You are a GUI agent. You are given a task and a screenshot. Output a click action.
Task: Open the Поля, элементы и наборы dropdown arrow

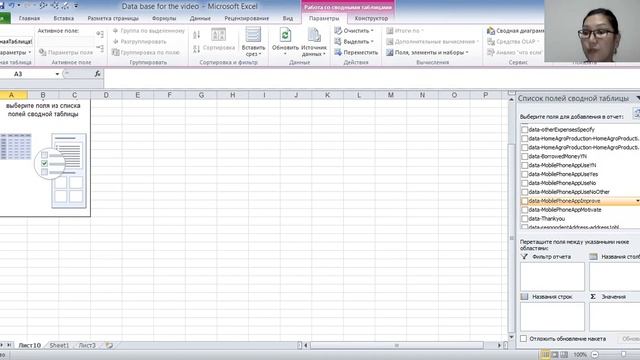467,53
